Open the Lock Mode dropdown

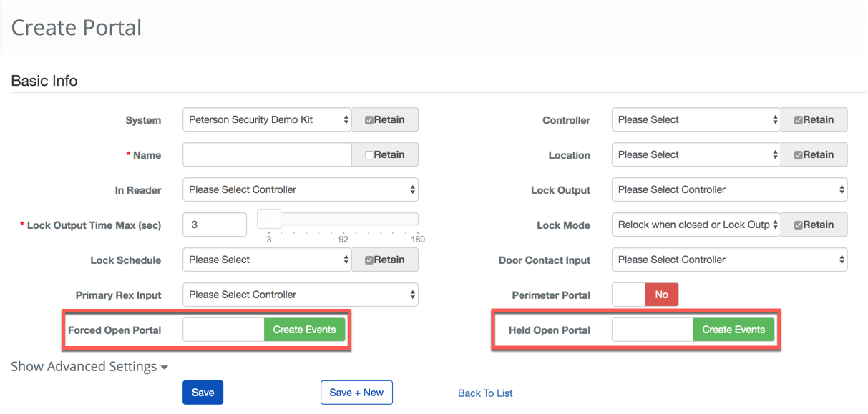(696, 225)
